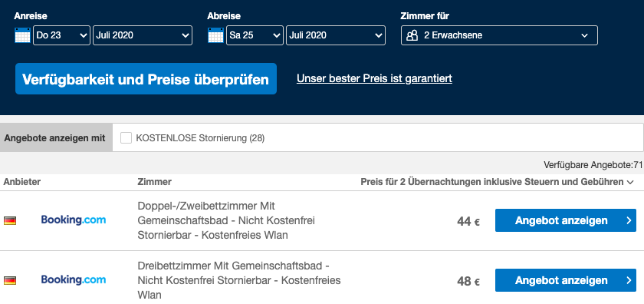Select the Doppel-/Zweibettzimmer room description
The image size is (644, 304).
[x=226, y=220]
